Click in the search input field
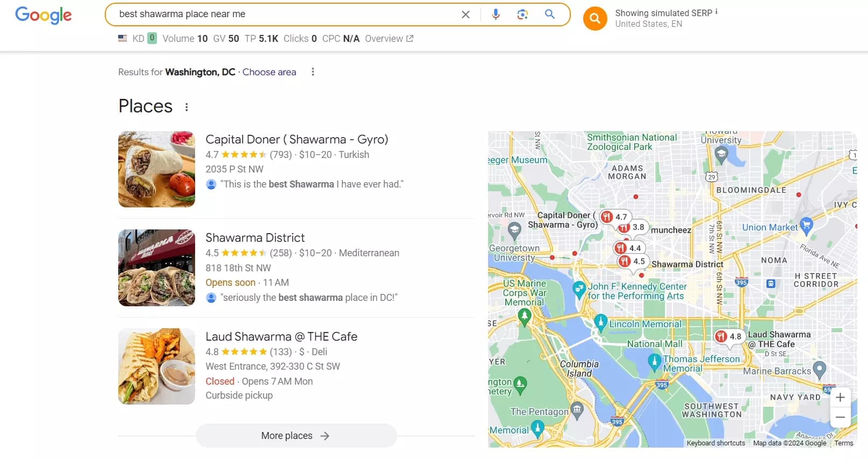This screenshot has width=868, height=461. (x=285, y=15)
